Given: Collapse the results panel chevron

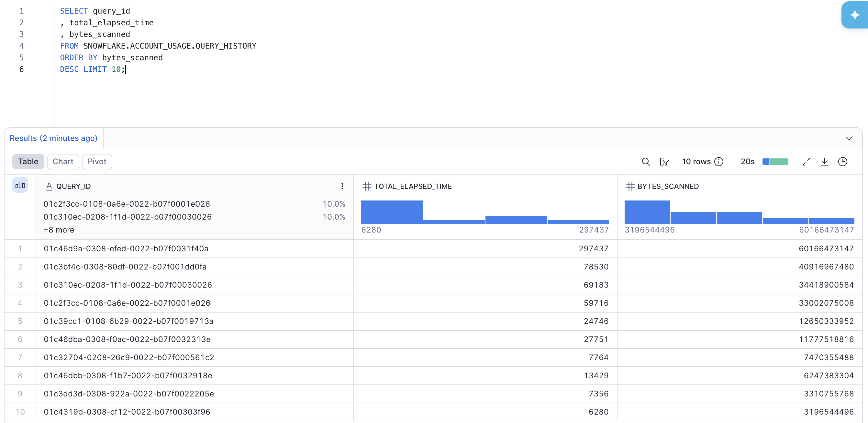Looking at the screenshot, I should [x=849, y=138].
